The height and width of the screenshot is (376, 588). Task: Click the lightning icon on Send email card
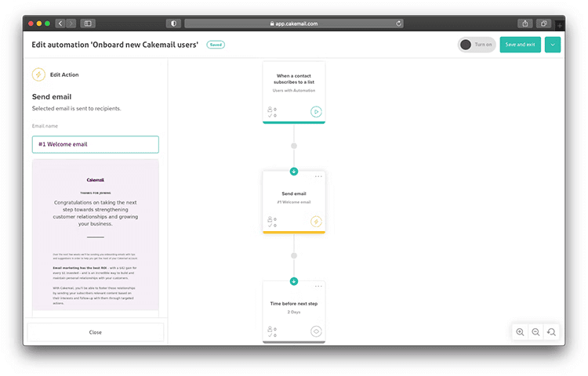tap(316, 222)
